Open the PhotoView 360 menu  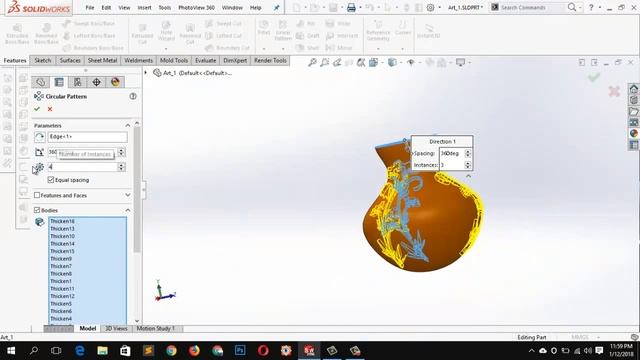[196, 7]
